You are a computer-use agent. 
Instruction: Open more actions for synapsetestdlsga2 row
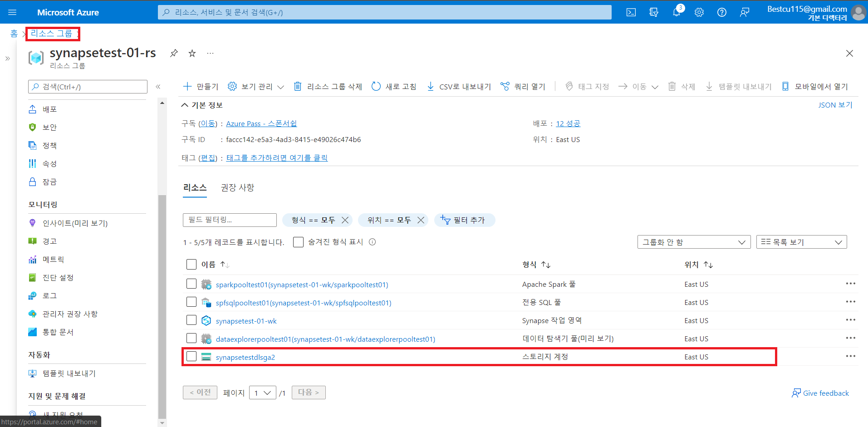tap(851, 356)
